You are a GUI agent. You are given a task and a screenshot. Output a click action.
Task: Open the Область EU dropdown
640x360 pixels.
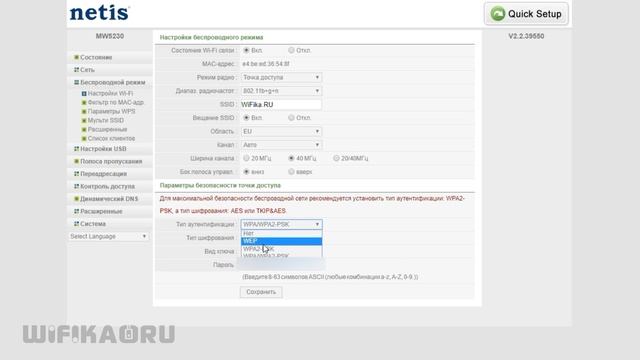(x=281, y=131)
